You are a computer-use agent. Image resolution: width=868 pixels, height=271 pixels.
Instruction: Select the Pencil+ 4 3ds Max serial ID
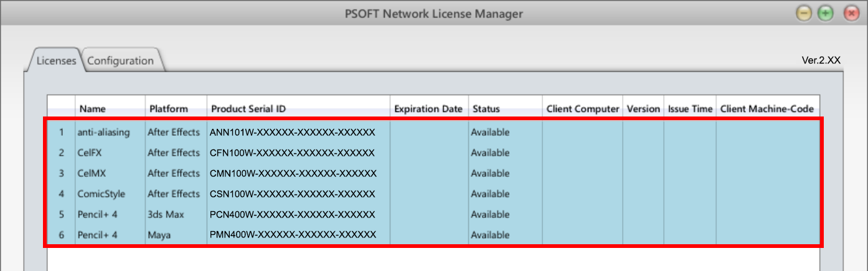292,214
